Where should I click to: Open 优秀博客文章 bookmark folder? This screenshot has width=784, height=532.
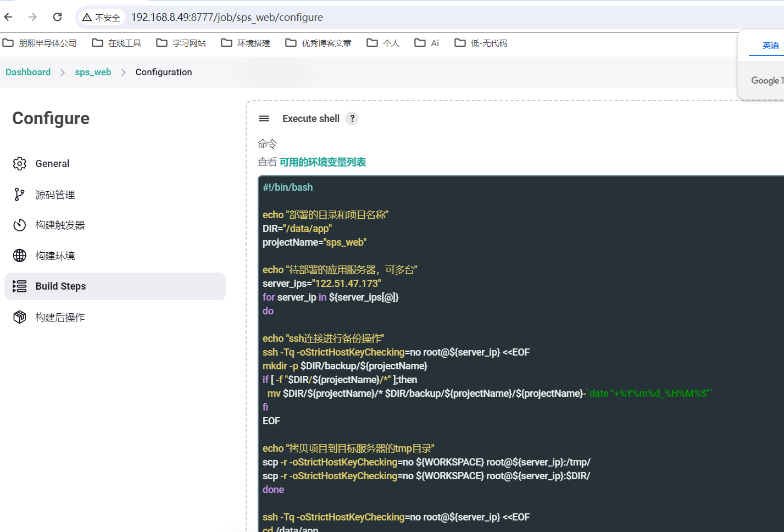pyautogui.click(x=318, y=43)
